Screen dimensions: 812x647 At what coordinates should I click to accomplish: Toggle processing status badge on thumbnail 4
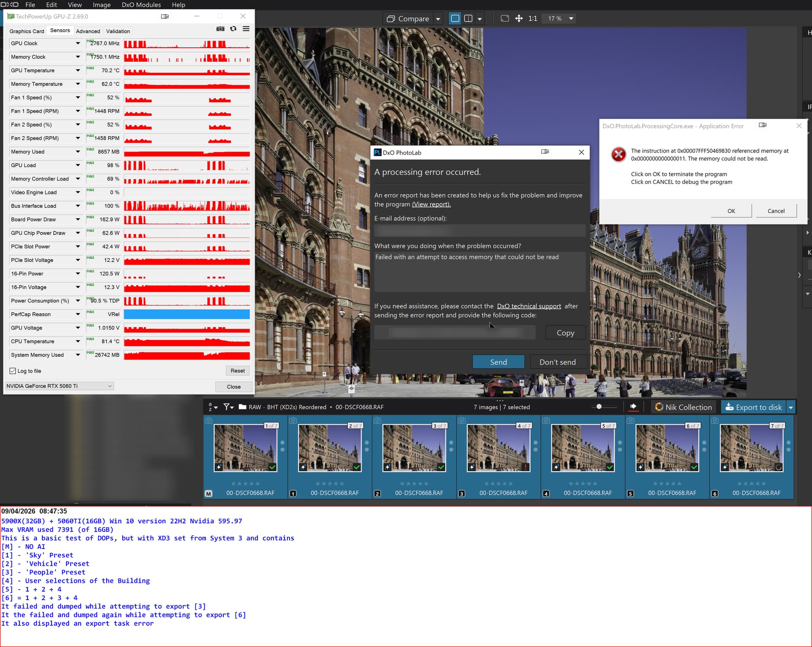click(525, 467)
